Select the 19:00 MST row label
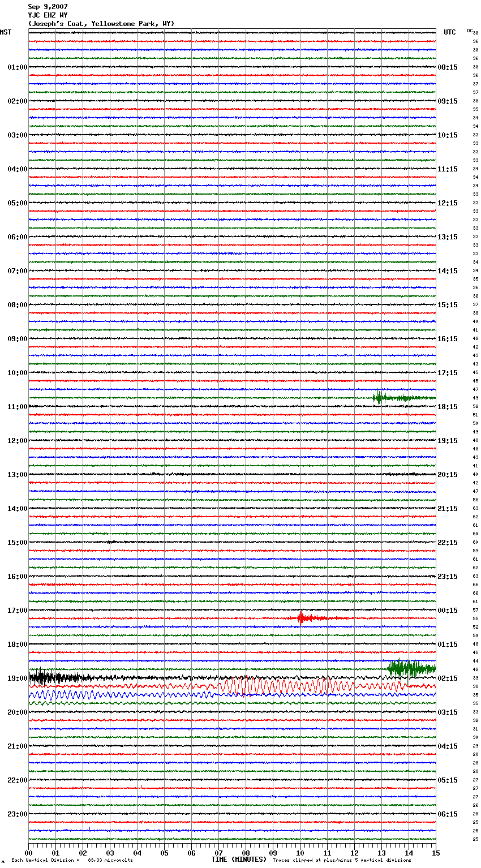Viewport: 481px width, 868px height. coord(17,678)
